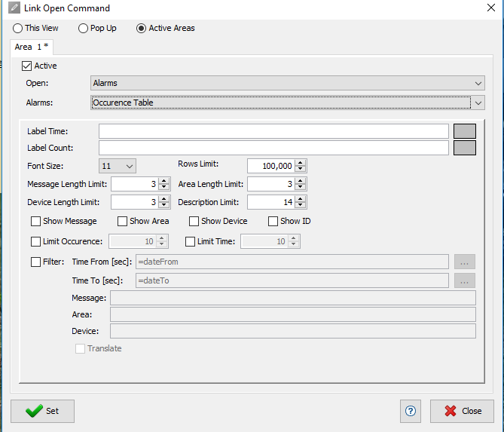Switch to the Area 1 tab
The width and height of the screenshot is (504, 432).
click(x=31, y=47)
